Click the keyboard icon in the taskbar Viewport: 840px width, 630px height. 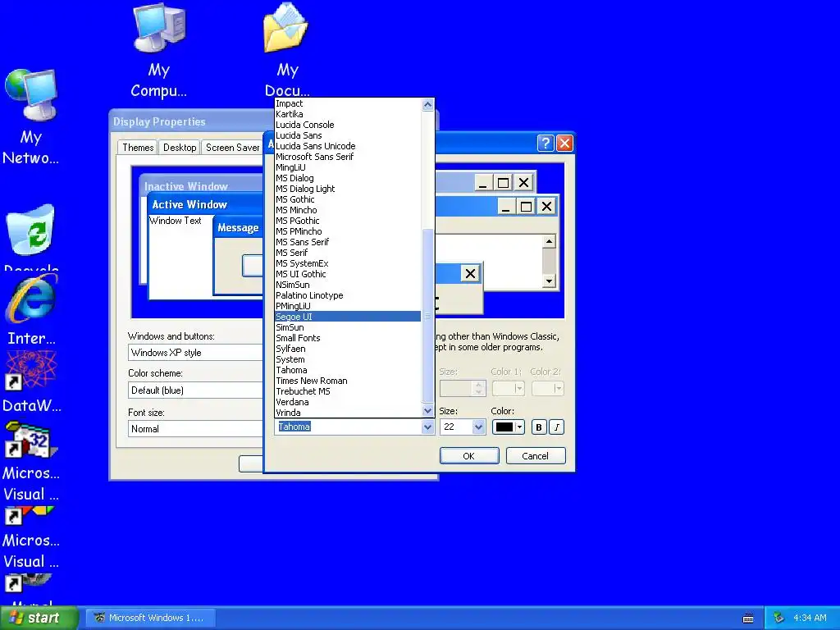point(748,619)
